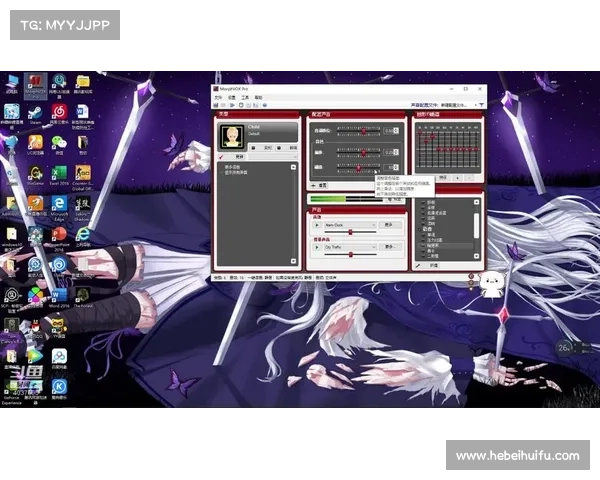600x480 pixels.
Task: Click the pitch shift slider handle
Action: pos(364,131)
